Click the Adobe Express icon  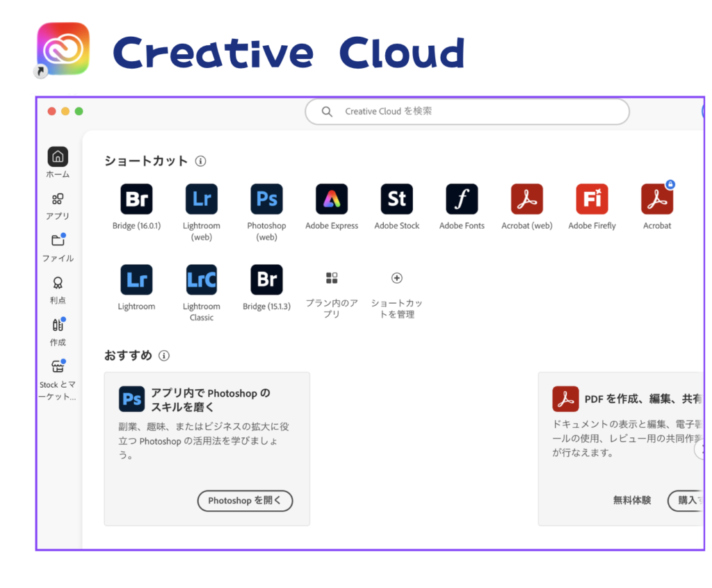[332, 199]
